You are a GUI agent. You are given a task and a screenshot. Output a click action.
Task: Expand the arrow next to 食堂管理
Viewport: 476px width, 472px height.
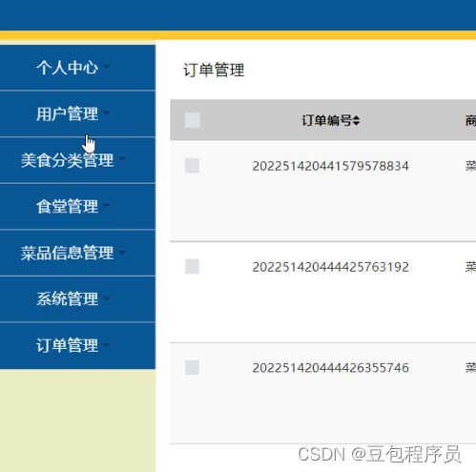(106, 205)
